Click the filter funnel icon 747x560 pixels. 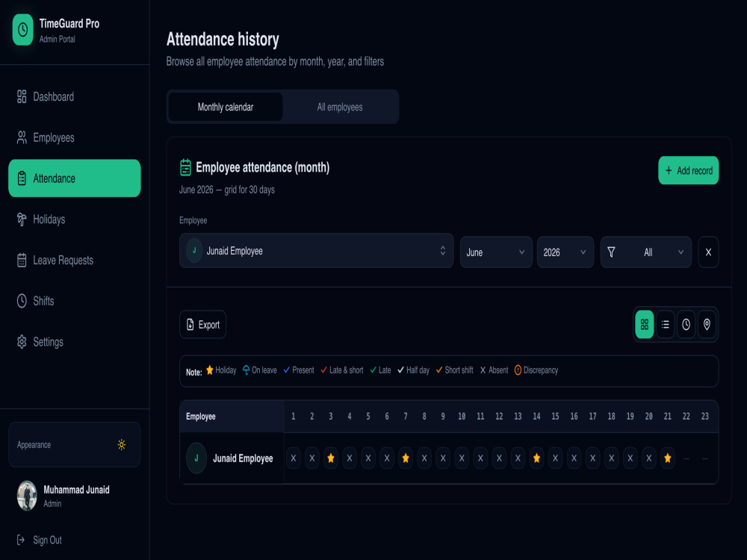coord(611,252)
